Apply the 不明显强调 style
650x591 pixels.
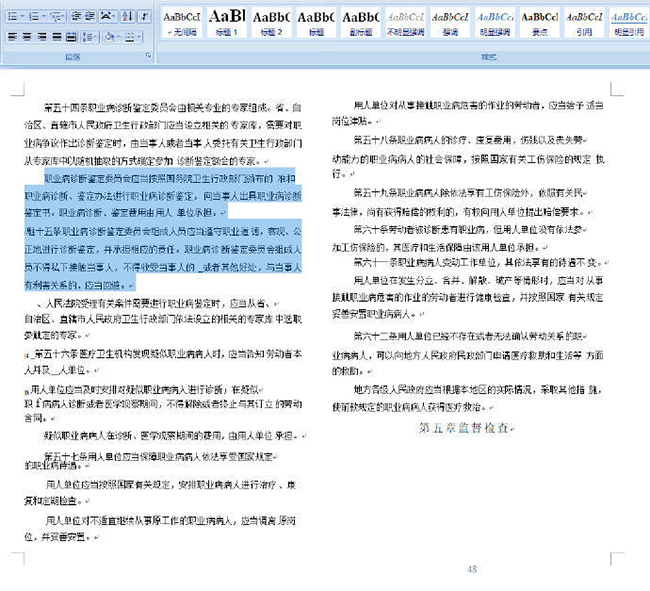click(x=405, y=23)
